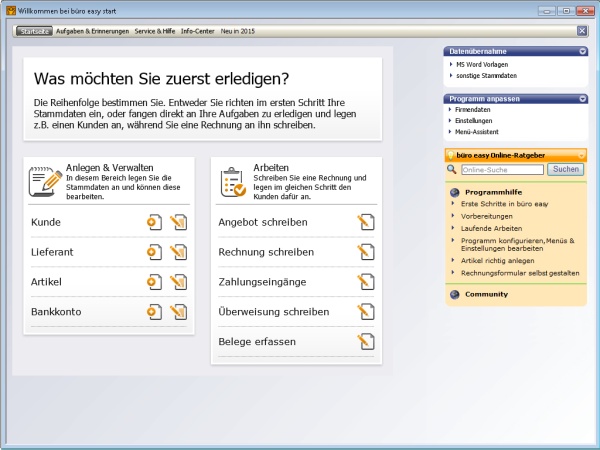Open the Angebot schreiben pencil icon
Viewport: 600px width, 450px height.
point(366,222)
